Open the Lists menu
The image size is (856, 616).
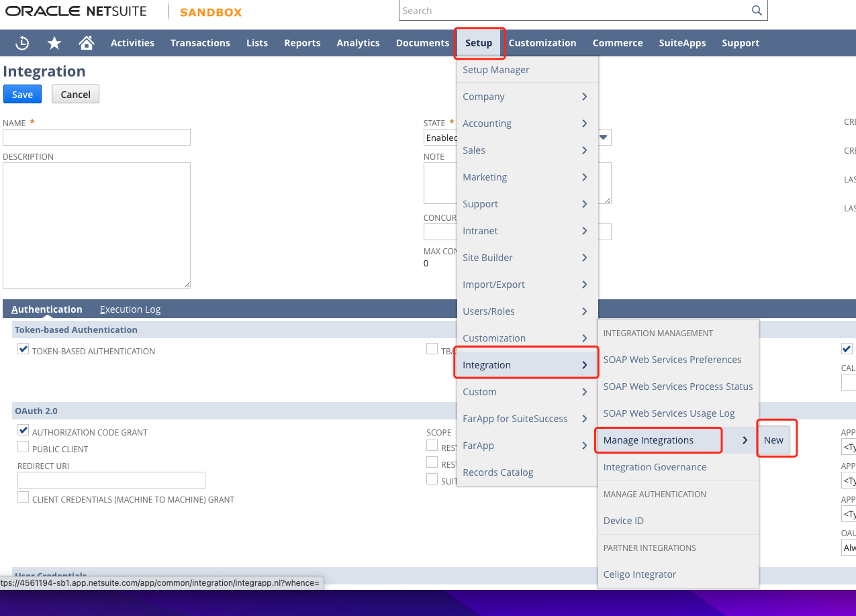pos(257,43)
